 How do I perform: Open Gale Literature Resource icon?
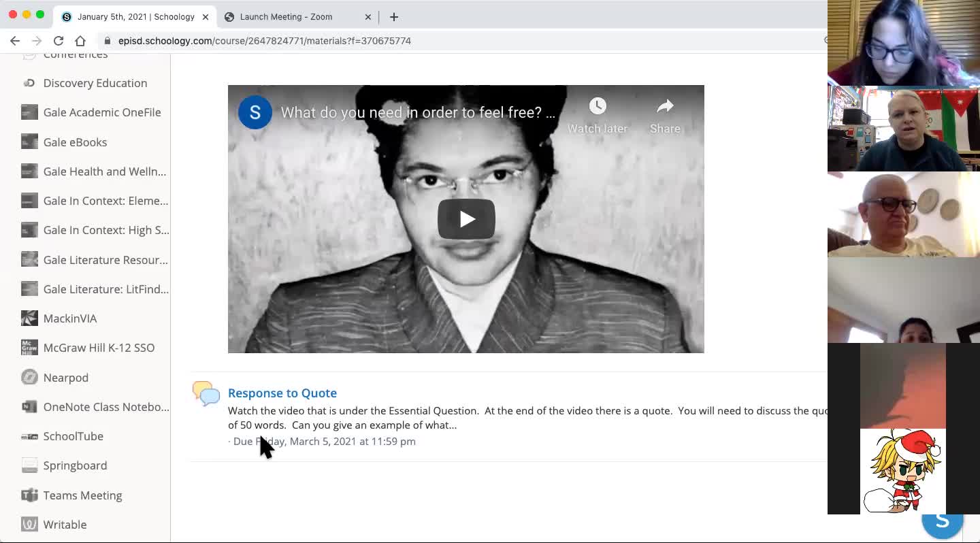pos(29,260)
